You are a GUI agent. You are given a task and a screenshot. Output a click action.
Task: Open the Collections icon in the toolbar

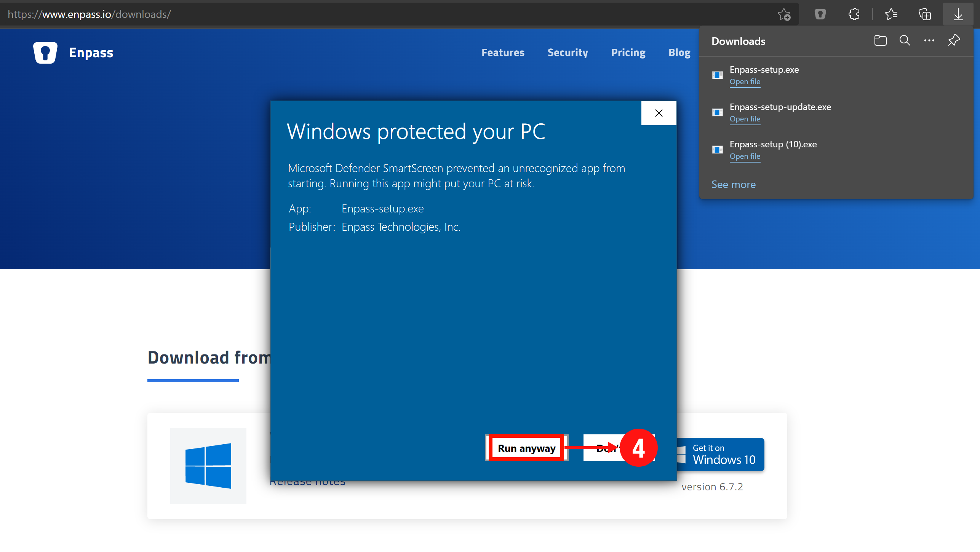[924, 14]
